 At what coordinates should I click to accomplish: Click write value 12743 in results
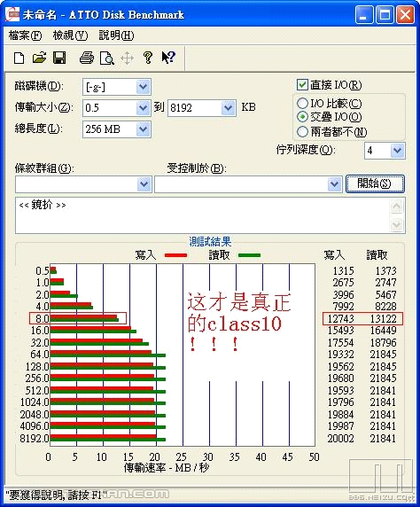340,319
